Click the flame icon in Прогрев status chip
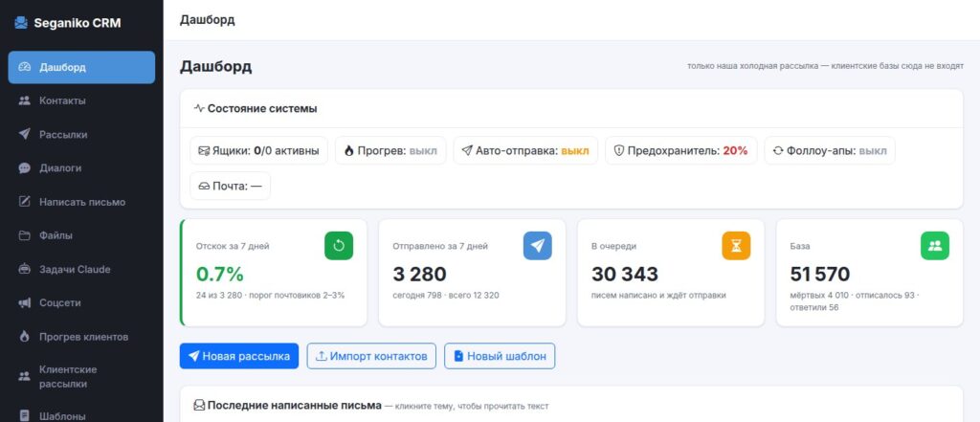 tap(348, 150)
